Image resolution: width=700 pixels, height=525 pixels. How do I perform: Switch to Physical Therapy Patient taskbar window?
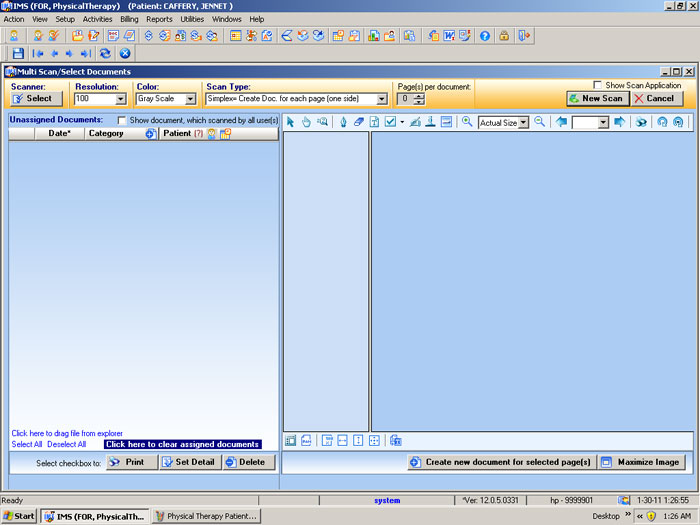pos(206,517)
